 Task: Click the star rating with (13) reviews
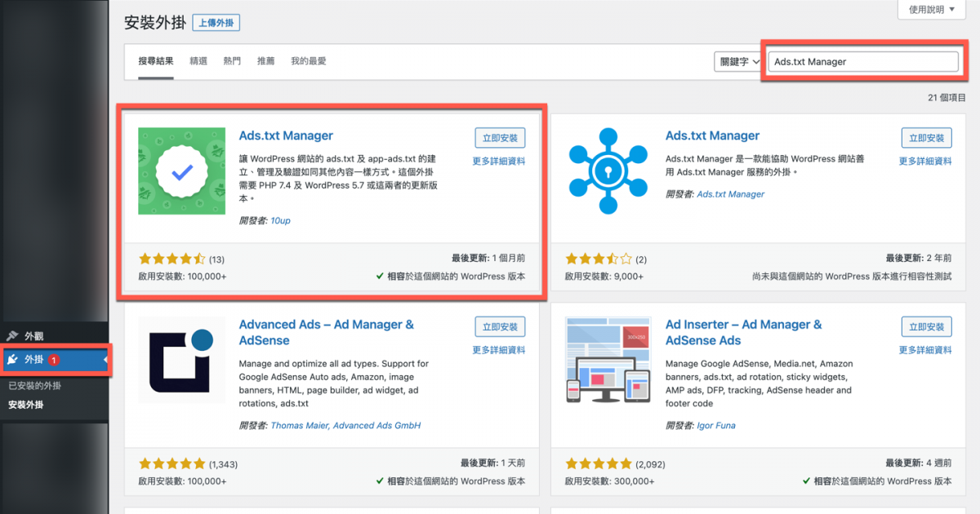(181, 259)
